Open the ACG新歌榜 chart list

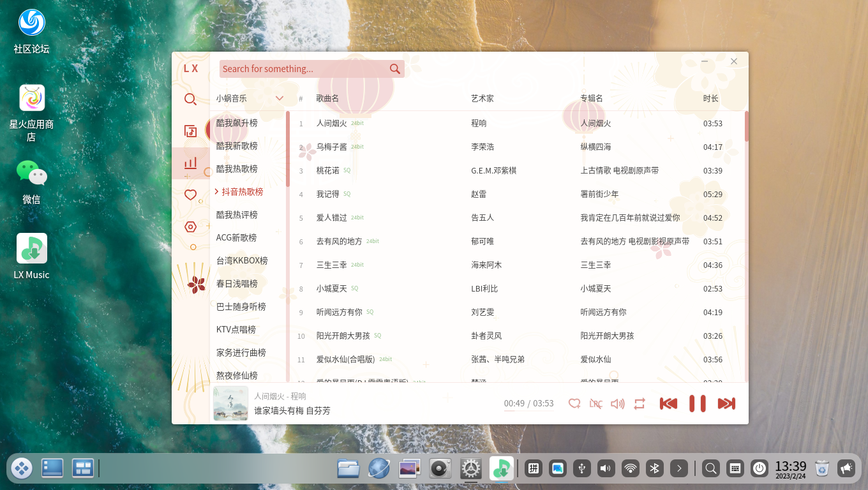236,237
